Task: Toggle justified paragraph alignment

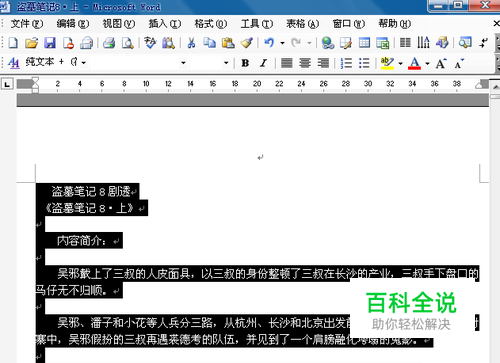Action: 287,63
